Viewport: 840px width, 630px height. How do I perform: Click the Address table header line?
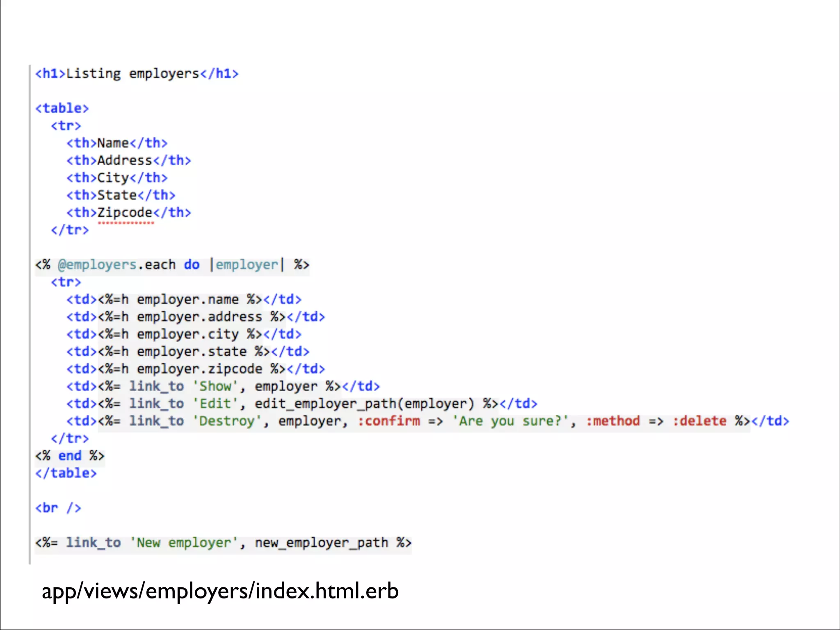point(128,160)
